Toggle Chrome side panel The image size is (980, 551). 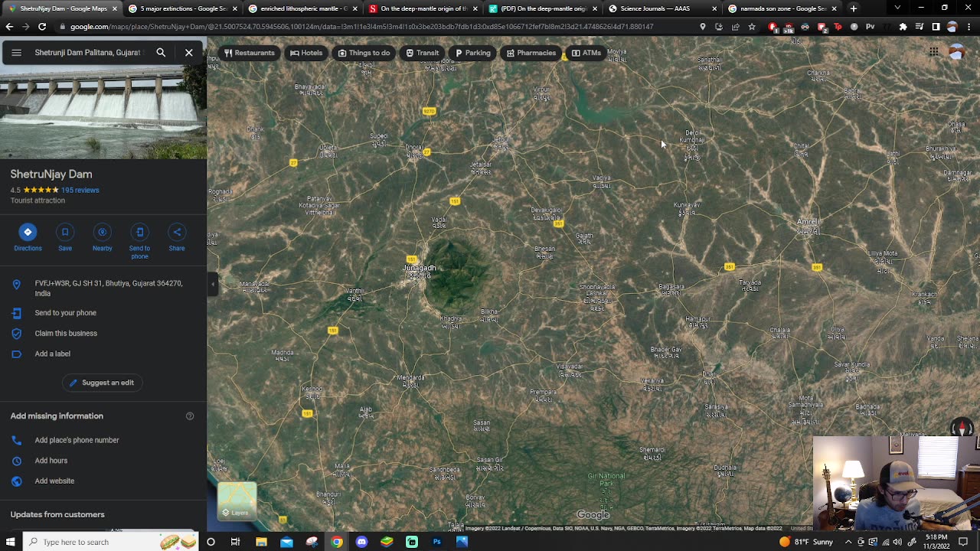[936, 27]
